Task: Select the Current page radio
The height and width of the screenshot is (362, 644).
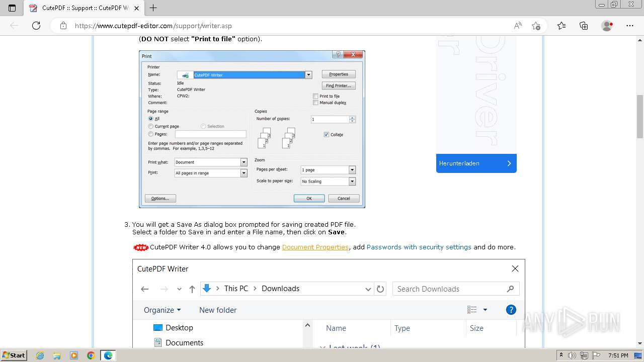Action: (151, 126)
